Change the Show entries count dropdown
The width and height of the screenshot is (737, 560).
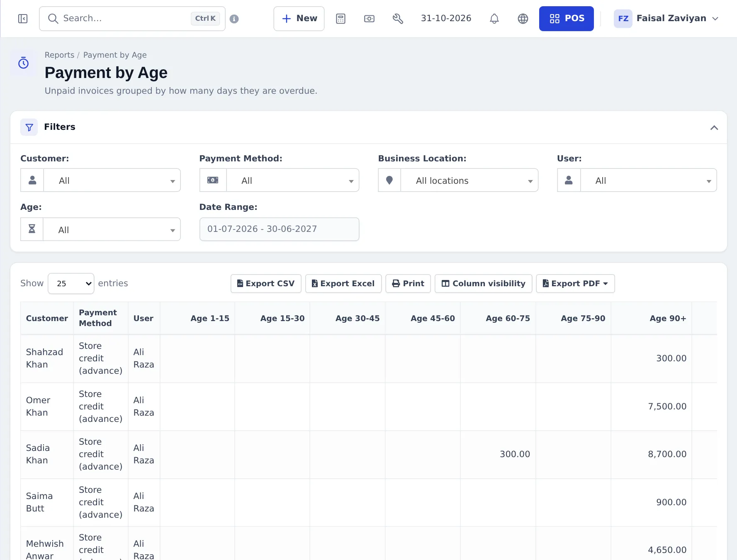[71, 283]
